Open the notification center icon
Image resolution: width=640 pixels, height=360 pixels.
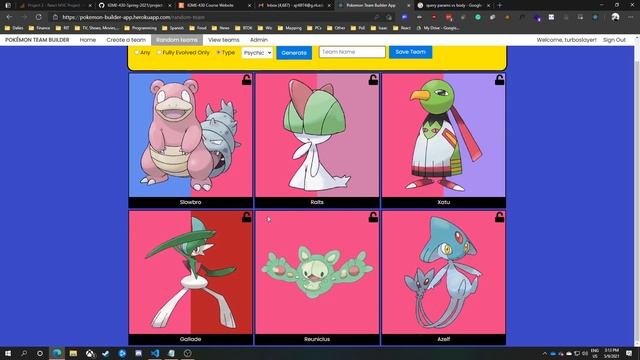click(629, 353)
